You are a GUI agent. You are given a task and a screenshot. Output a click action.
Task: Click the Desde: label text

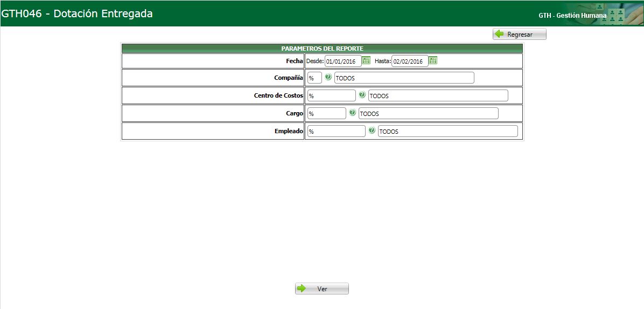[315, 61]
